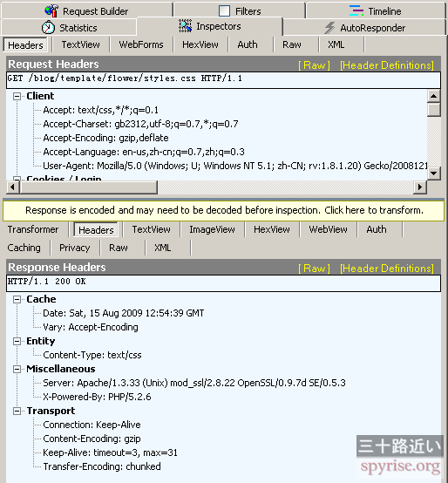448x483 pixels.
Task: Click yellow bar to decode response
Action: click(x=223, y=210)
